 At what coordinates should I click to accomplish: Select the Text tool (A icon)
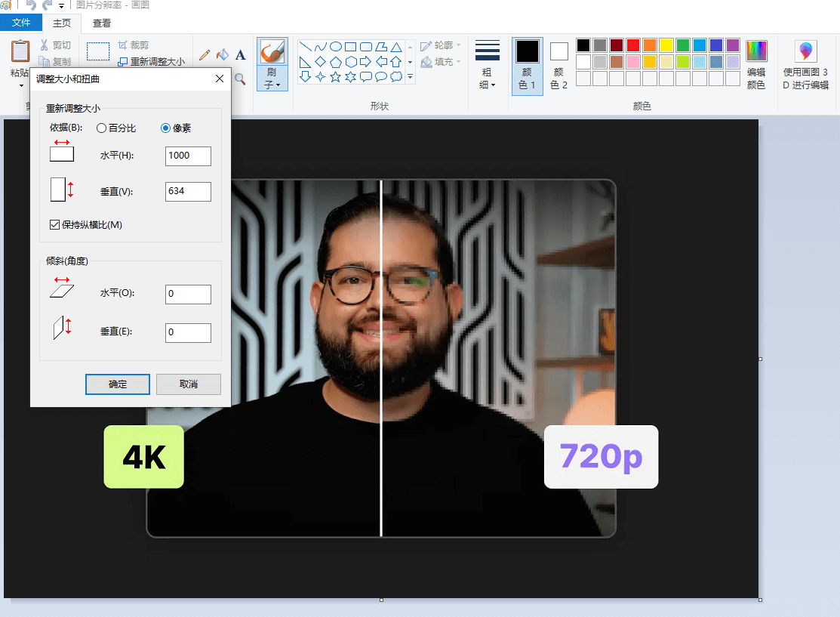point(240,54)
